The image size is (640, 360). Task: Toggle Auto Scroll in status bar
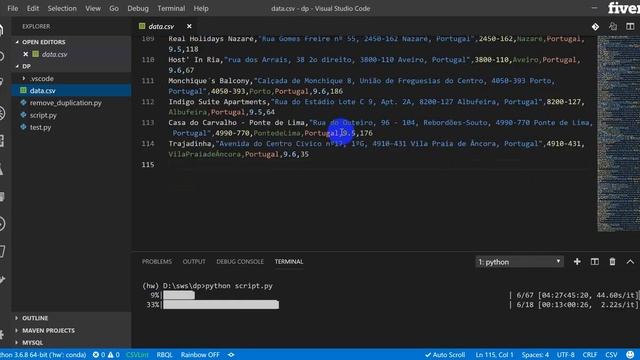coord(445,355)
